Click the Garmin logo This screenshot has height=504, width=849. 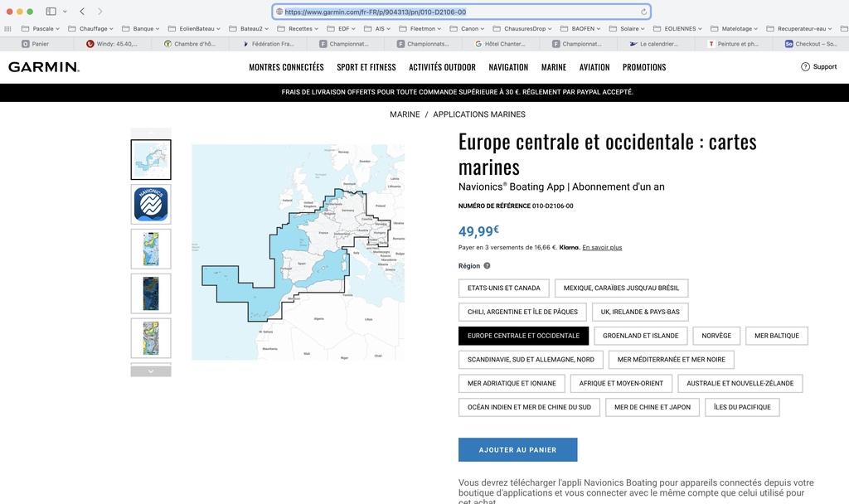[44, 67]
